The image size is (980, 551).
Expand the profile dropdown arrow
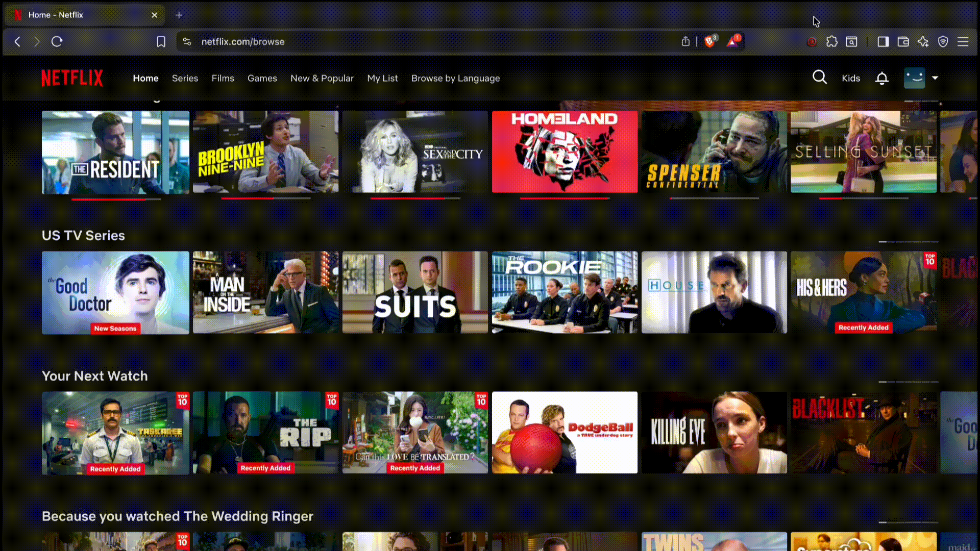(x=935, y=78)
